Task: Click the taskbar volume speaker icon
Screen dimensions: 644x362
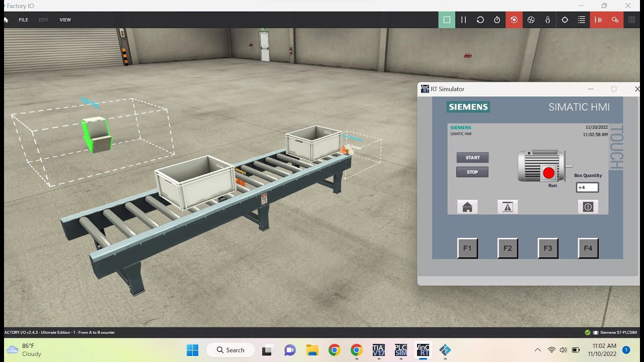Action: point(563,350)
